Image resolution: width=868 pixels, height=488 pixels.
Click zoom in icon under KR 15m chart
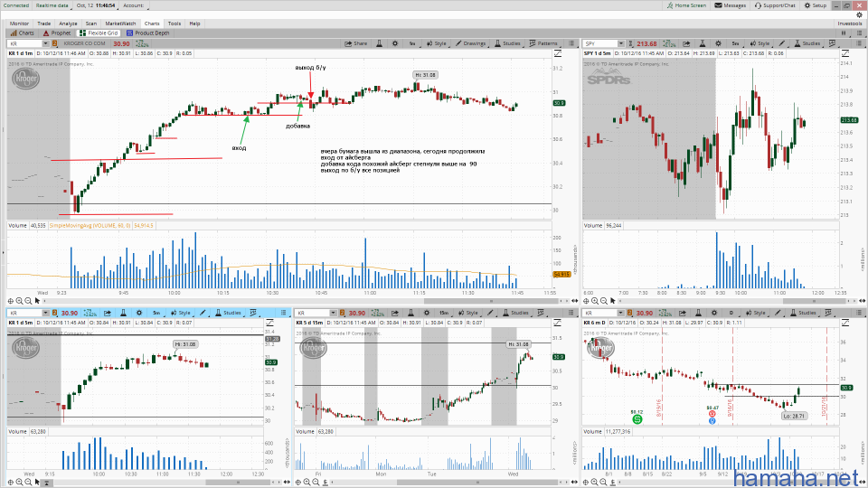click(x=307, y=483)
